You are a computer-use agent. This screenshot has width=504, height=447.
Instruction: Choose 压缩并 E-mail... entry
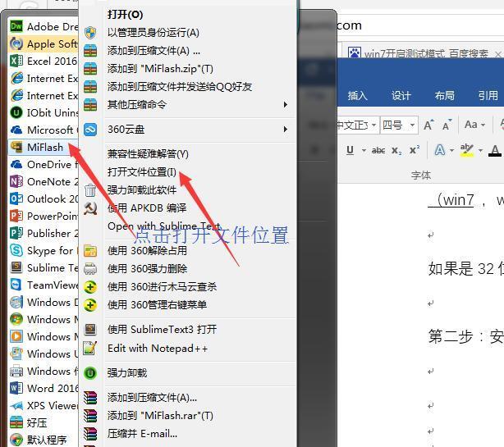click(142, 434)
